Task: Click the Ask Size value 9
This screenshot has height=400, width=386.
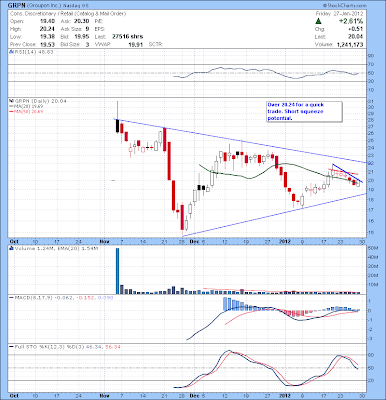Action: point(87,29)
